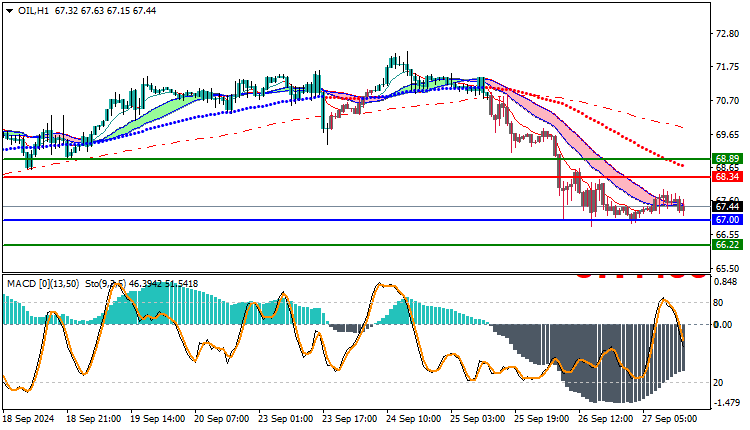Screen dimensions: 750x430
Task: Click the 20 stochastic level label
Action: 718,383
